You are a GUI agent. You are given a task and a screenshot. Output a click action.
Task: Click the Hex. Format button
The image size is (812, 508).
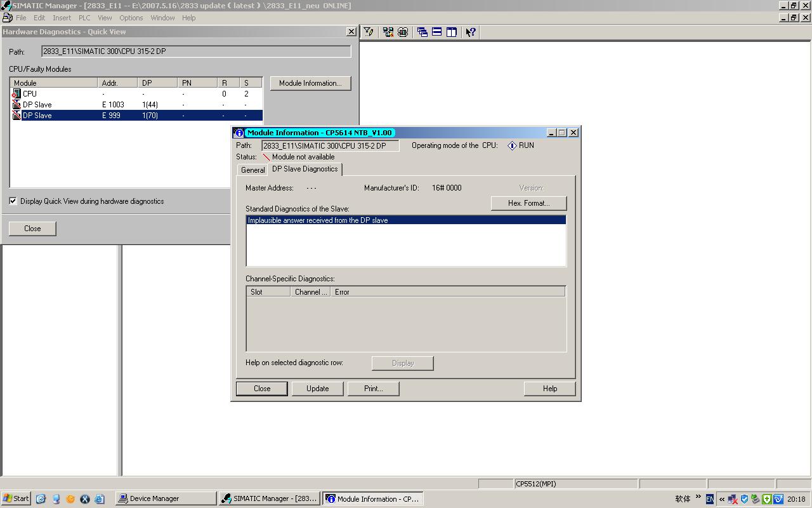(x=528, y=203)
